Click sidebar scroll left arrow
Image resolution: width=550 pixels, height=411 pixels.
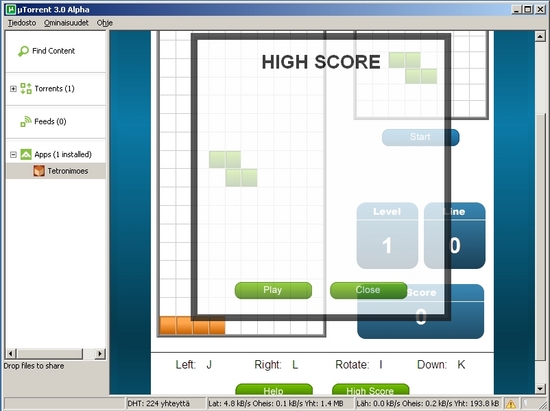click(x=11, y=353)
